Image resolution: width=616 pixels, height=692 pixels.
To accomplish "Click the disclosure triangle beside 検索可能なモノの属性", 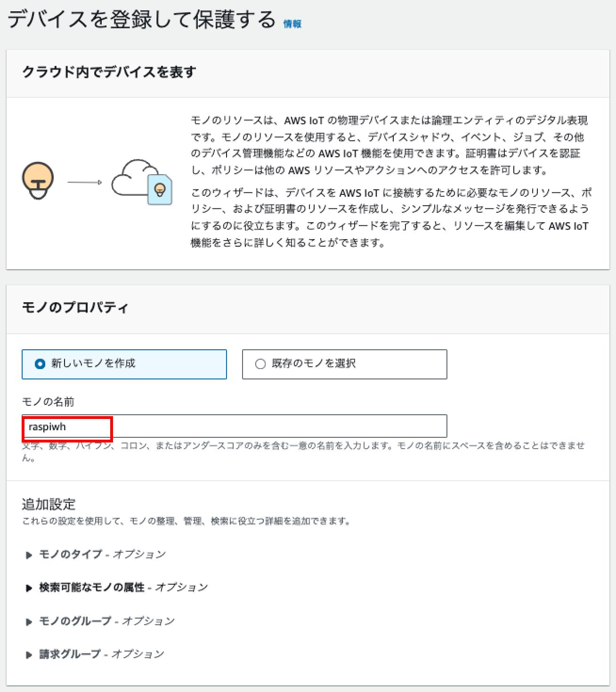I will pyautogui.click(x=29, y=587).
